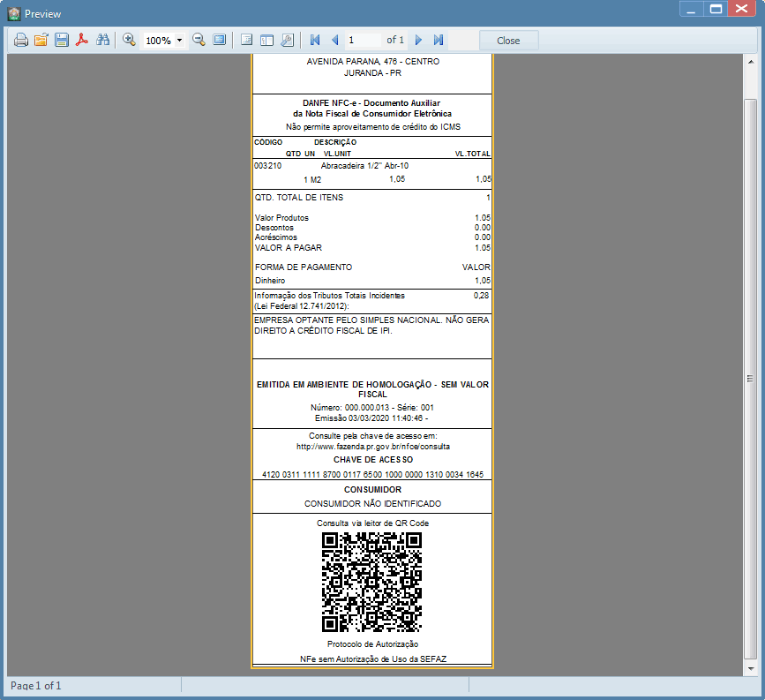Open a saved report file
The image size is (765, 700).
click(x=41, y=40)
